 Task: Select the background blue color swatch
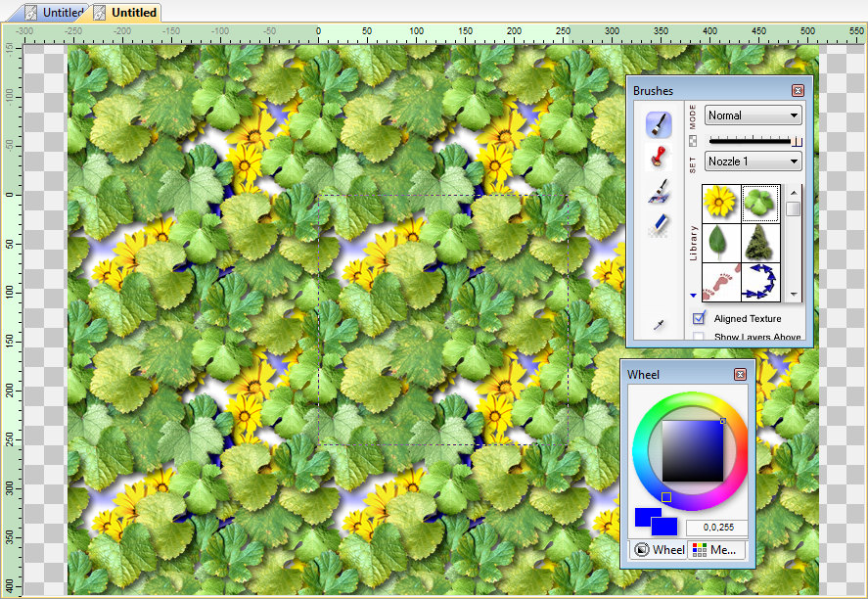pyautogui.click(x=666, y=527)
